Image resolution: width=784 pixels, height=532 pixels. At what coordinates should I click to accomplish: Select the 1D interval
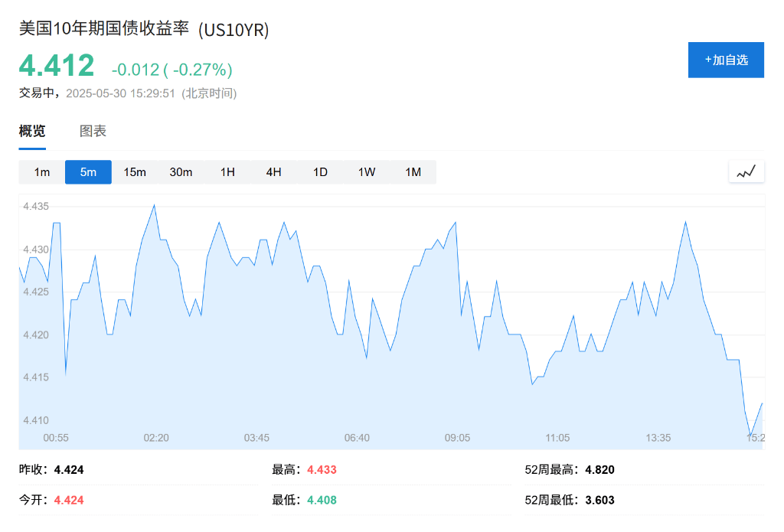[320, 172]
